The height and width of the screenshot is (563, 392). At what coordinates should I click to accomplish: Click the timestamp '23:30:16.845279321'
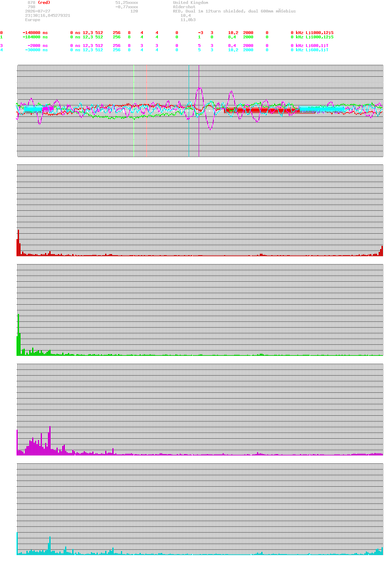[48, 15]
